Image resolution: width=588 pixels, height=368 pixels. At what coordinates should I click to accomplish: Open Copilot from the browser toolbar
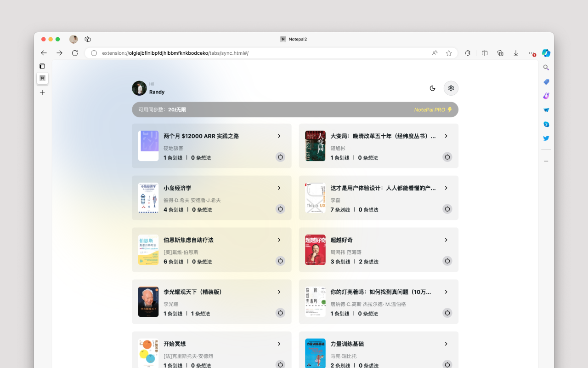tap(546, 53)
